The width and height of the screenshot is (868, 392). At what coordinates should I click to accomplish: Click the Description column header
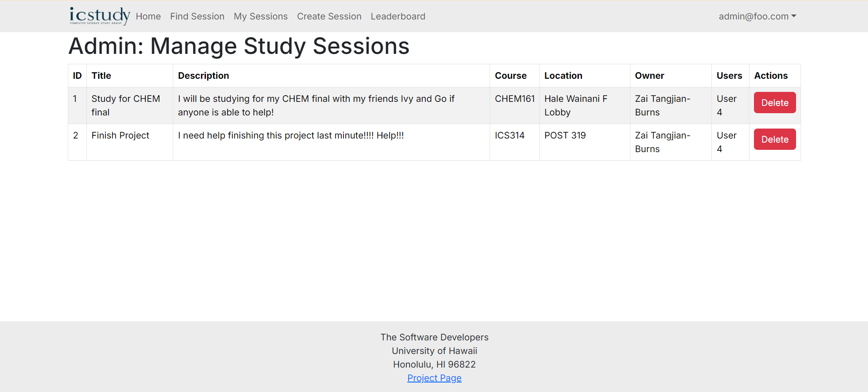click(203, 76)
